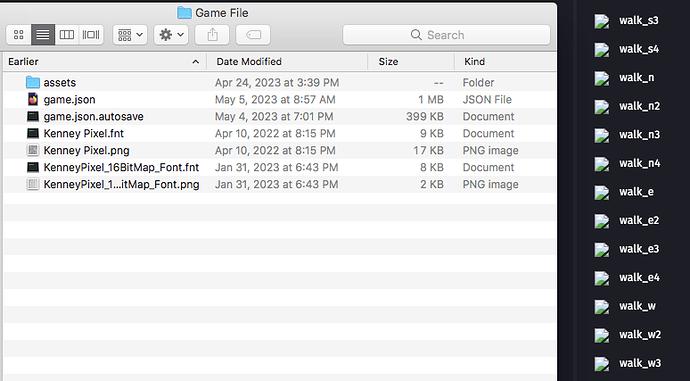690x381 pixels.
Task: Select walk_n3 image icon in side panel
Action: (602, 136)
